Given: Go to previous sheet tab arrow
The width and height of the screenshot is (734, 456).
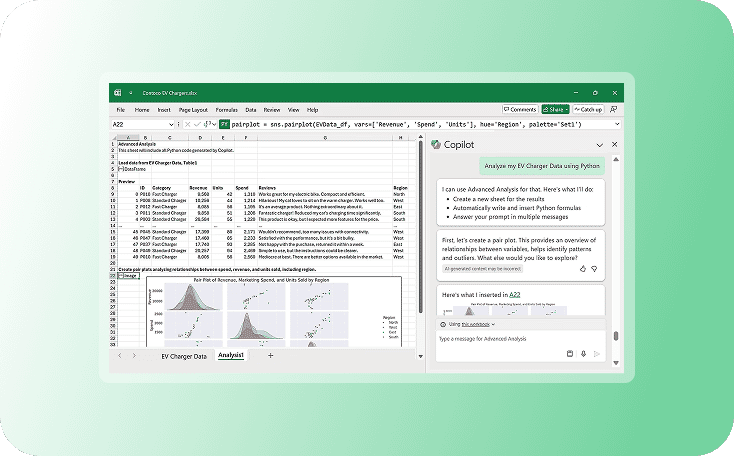Looking at the screenshot, I should pos(120,355).
